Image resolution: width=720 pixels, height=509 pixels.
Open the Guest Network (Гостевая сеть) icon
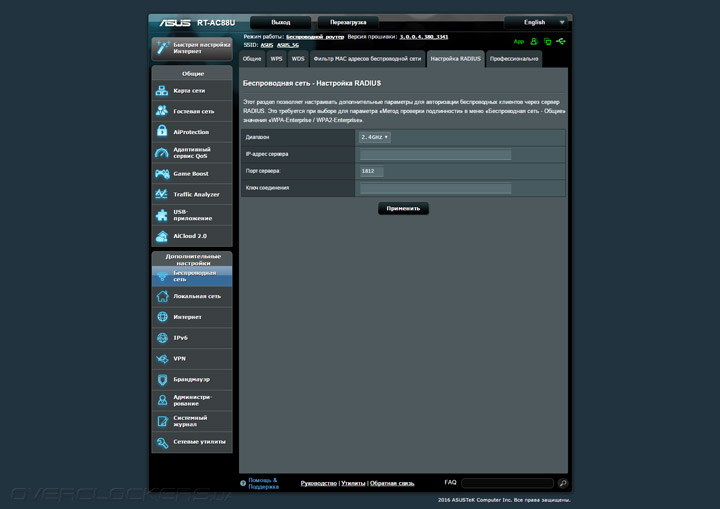pyautogui.click(x=162, y=111)
